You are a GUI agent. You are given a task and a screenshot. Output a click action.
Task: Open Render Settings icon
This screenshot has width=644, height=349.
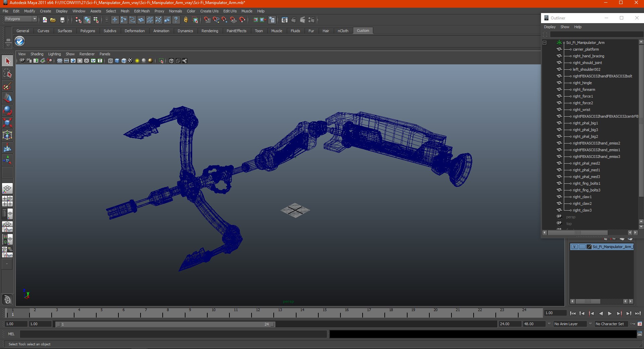point(312,20)
